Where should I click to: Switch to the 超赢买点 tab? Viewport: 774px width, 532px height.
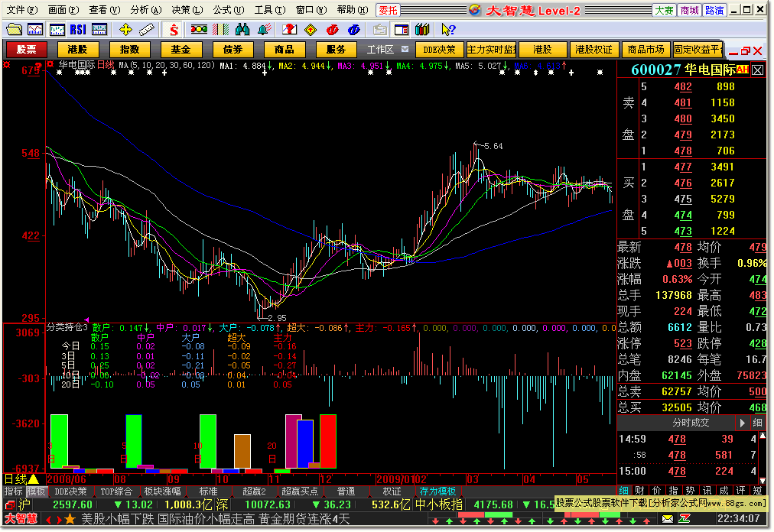300,491
